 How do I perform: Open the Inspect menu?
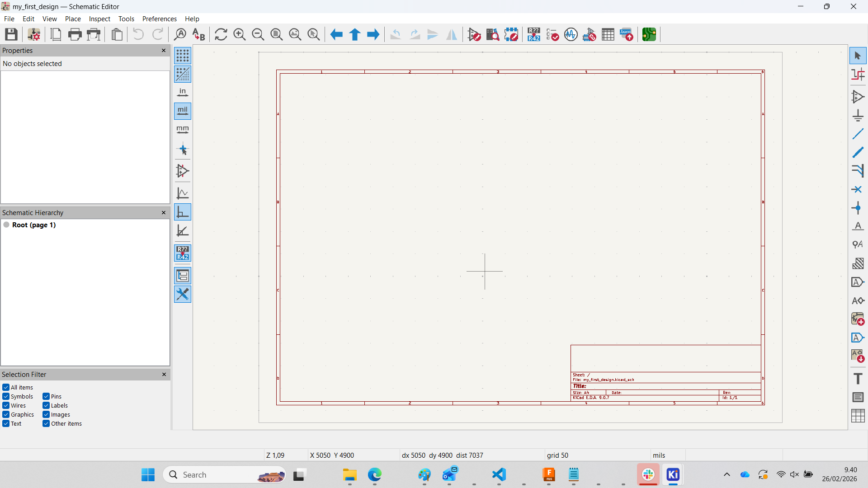pyautogui.click(x=99, y=19)
